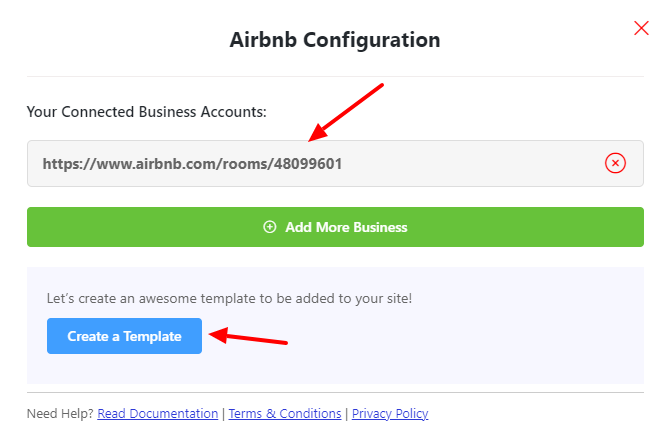Click the Airbnb Configuration heading

334,41
